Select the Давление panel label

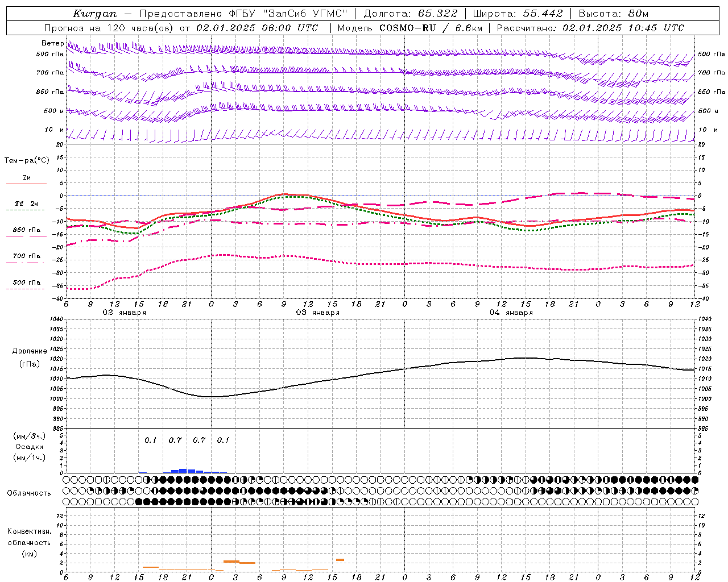(x=29, y=351)
